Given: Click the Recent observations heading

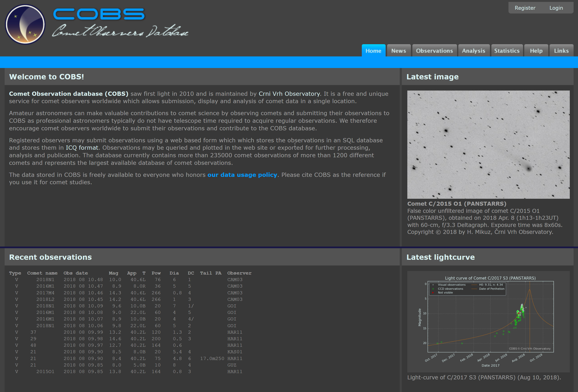Looking at the screenshot, I should click(51, 257).
